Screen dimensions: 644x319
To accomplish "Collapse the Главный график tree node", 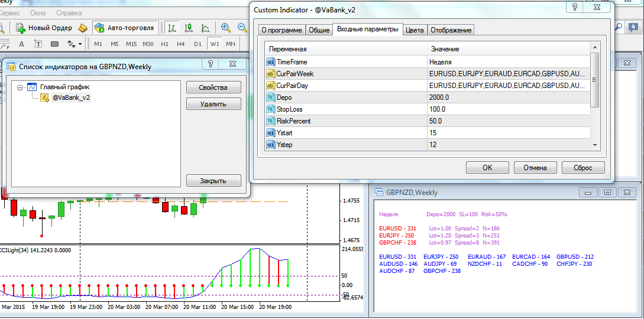I will (x=20, y=87).
